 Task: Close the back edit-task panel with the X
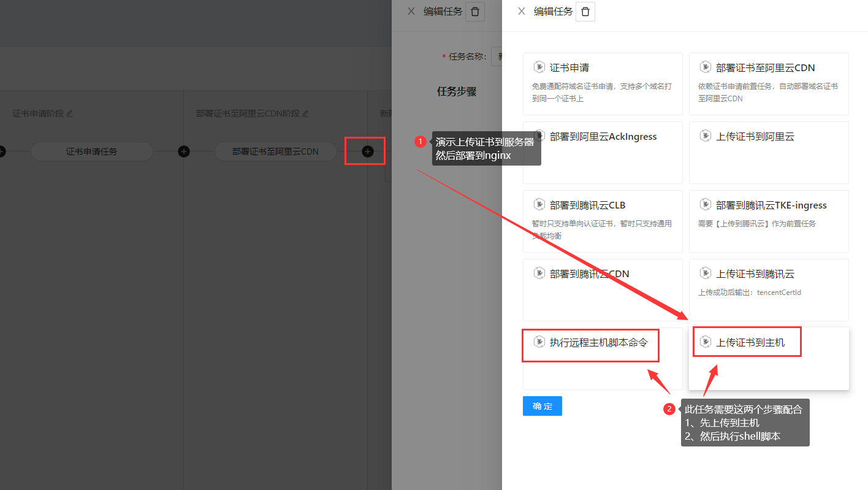(411, 11)
